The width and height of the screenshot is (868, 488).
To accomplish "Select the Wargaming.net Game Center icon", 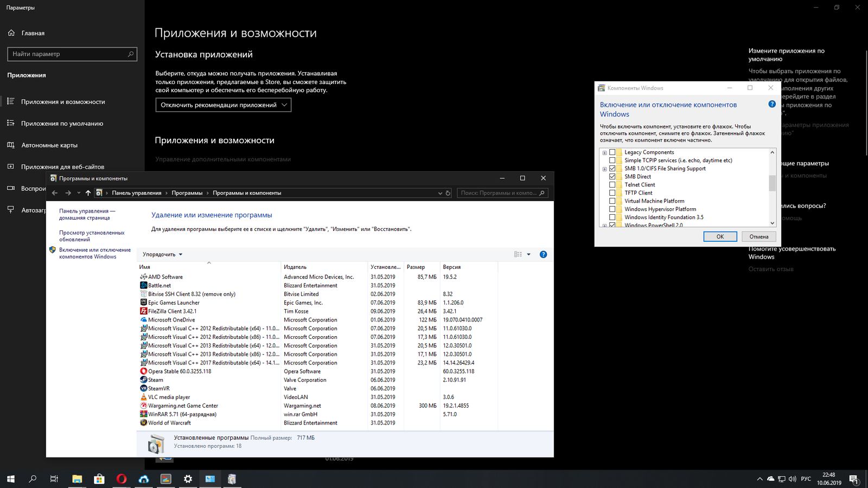I will (x=143, y=406).
